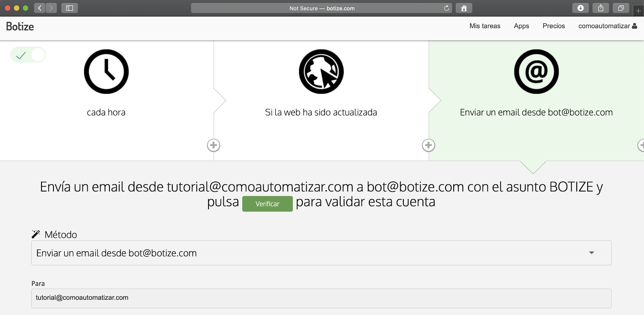This screenshot has width=644, height=315.
Task: Open Apps menu item
Action: [521, 26]
